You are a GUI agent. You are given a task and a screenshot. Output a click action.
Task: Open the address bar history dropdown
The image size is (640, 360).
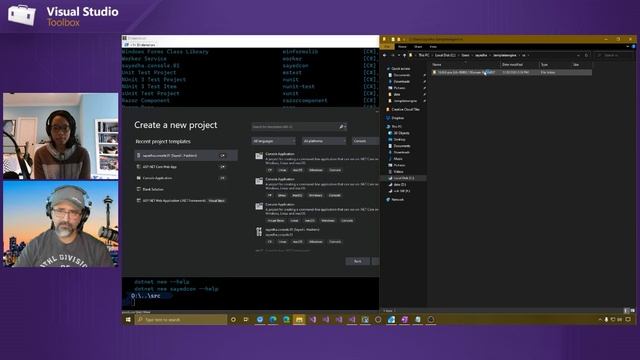578,55
